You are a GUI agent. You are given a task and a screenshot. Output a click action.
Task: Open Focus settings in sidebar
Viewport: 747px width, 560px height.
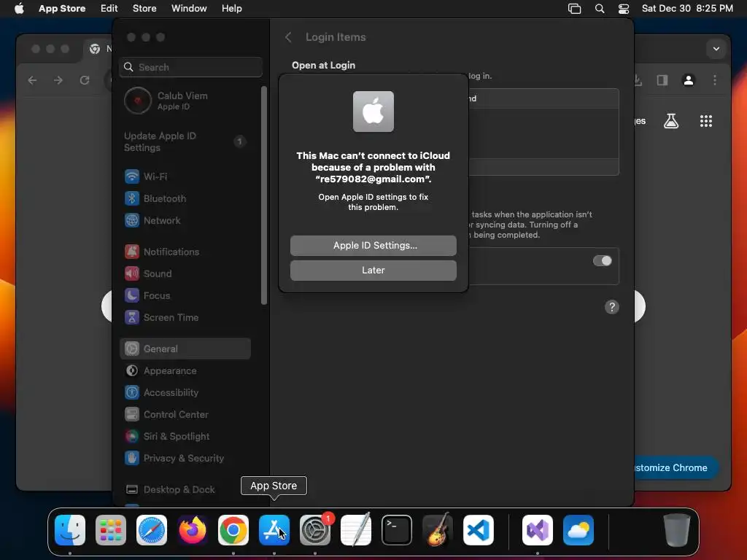pyautogui.click(x=185, y=296)
